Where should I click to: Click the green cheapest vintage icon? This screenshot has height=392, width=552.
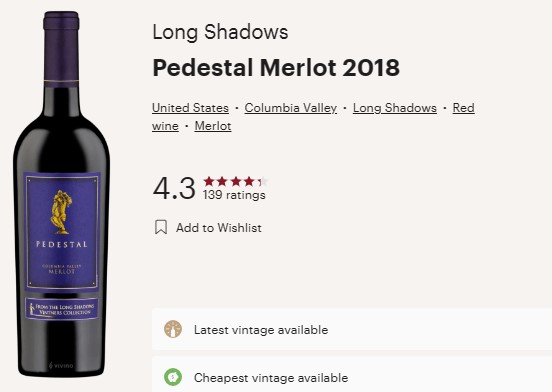click(x=173, y=377)
